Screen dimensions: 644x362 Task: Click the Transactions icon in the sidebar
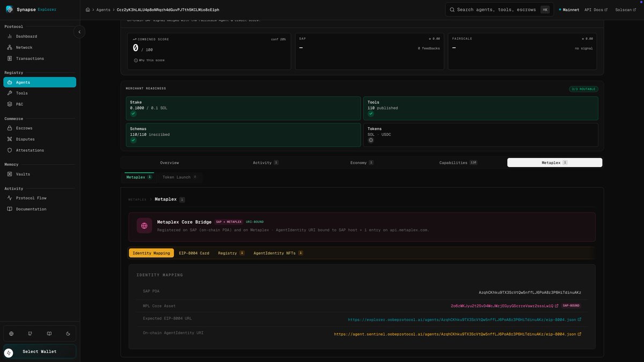coord(10,59)
